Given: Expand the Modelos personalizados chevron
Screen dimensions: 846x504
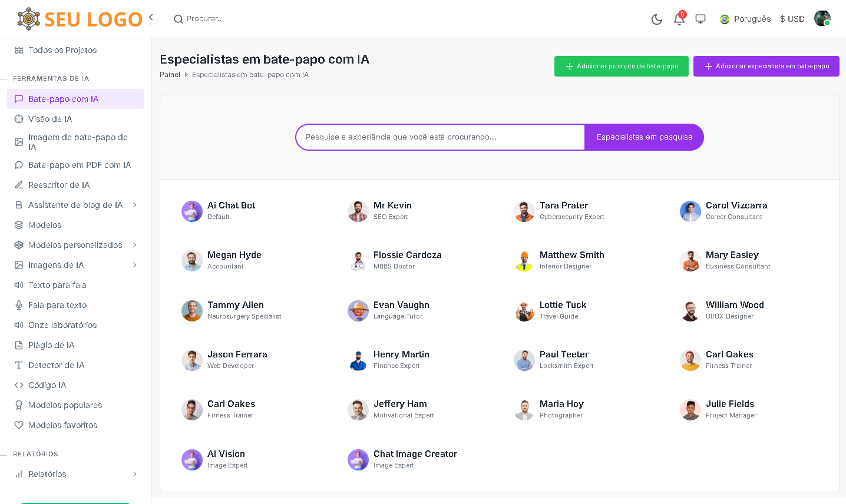Looking at the screenshot, I should (x=135, y=245).
